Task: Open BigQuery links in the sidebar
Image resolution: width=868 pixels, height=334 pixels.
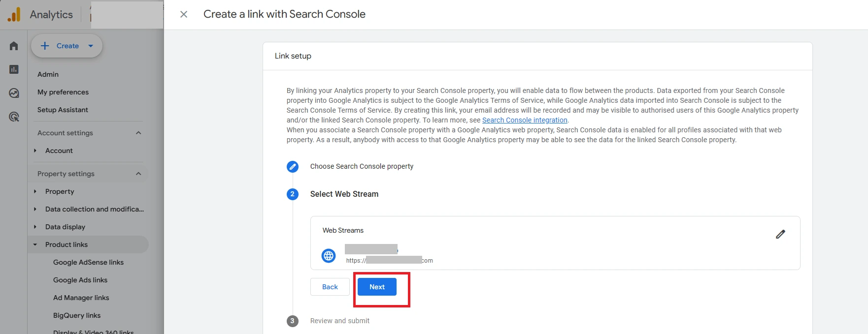Action: [77, 315]
